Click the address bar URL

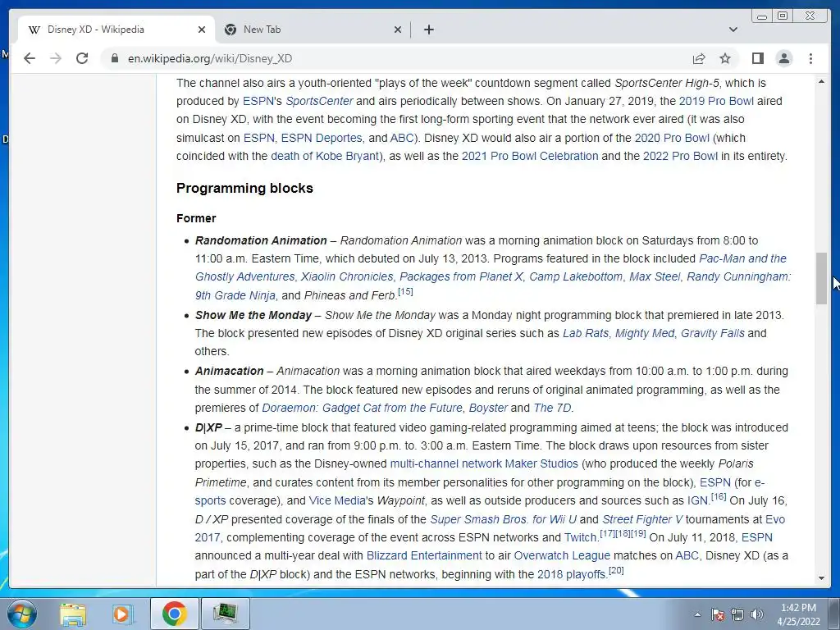pyautogui.click(x=209, y=58)
